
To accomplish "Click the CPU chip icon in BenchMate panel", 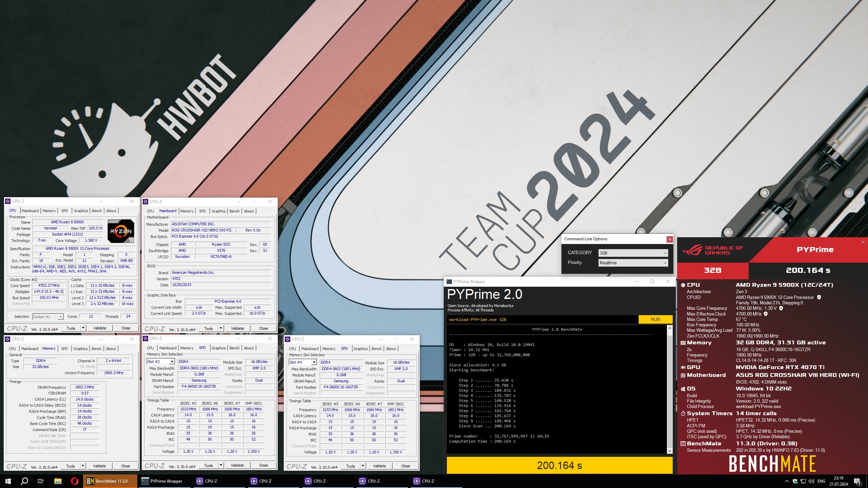I will click(x=683, y=285).
